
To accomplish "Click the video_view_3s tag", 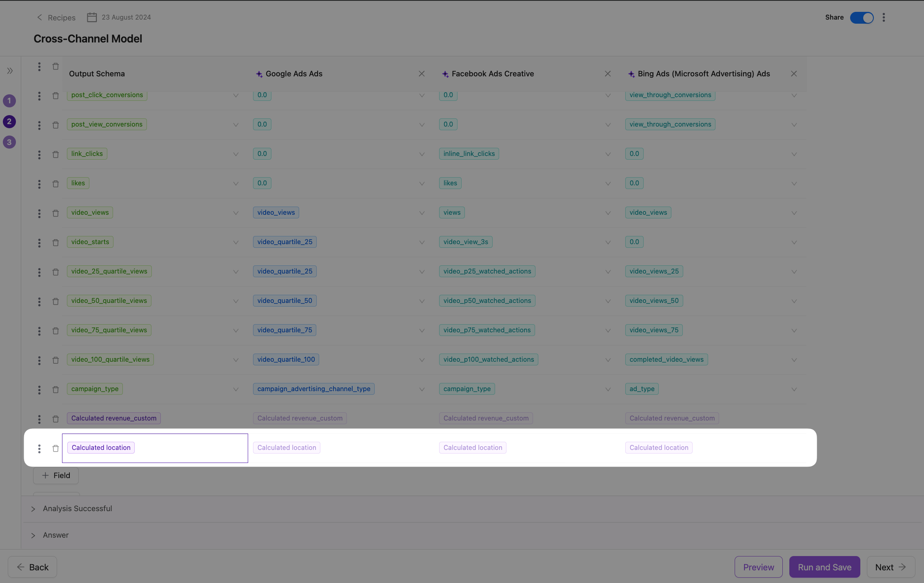I will [466, 242].
